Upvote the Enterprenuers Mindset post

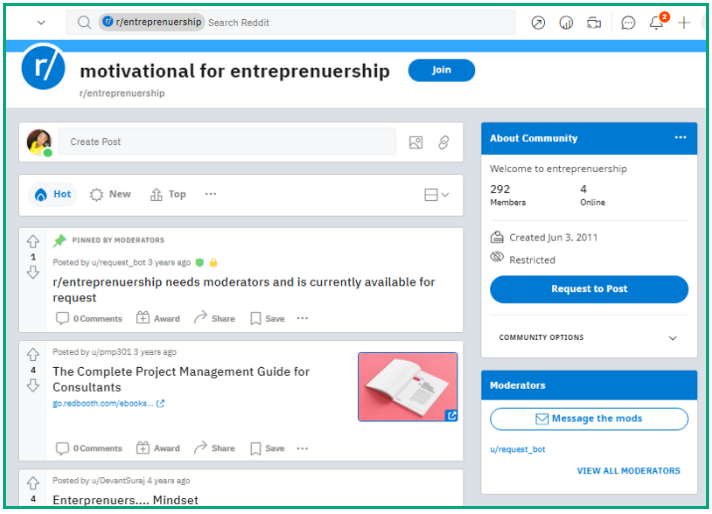click(x=33, y=483)
